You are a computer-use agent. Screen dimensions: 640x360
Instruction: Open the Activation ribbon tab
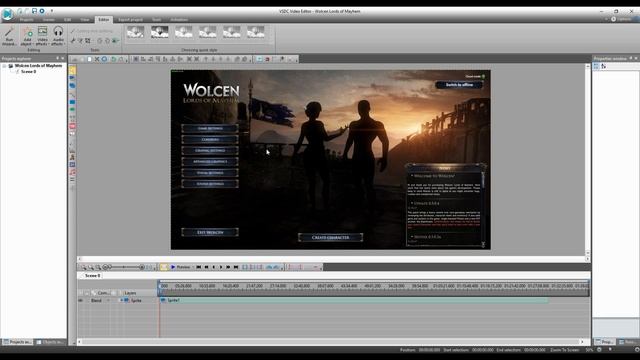click(x=179, y=20)
